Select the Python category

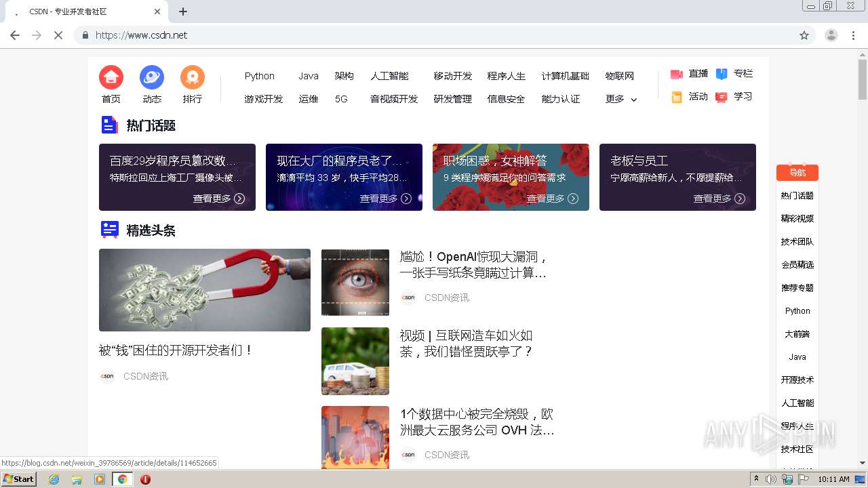pos(260,76)
